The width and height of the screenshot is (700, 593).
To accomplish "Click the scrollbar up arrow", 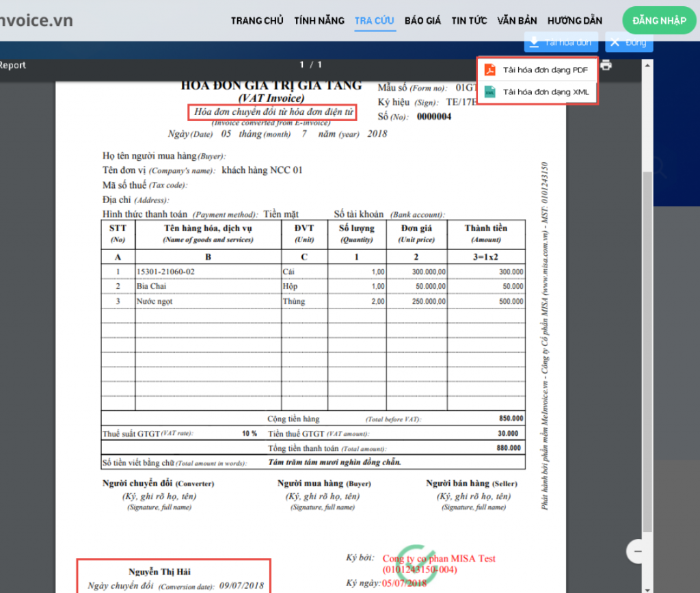I will coord(647,66).
